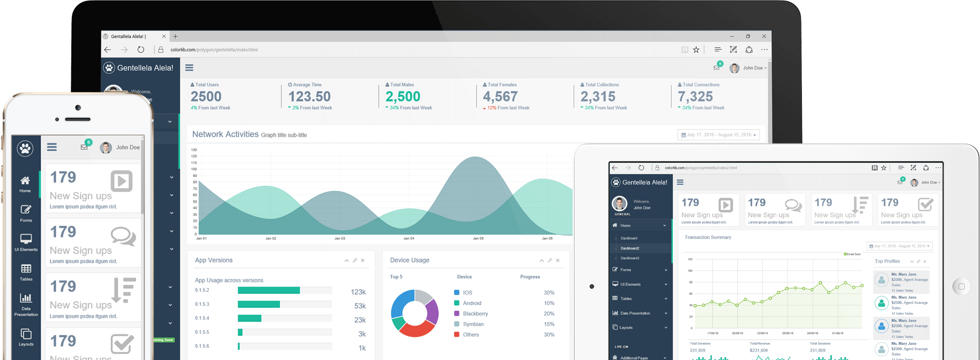Select the Gentallela Alela! browser tab
Viewport: 980px width, 360px height.
[x=130, y=36]
